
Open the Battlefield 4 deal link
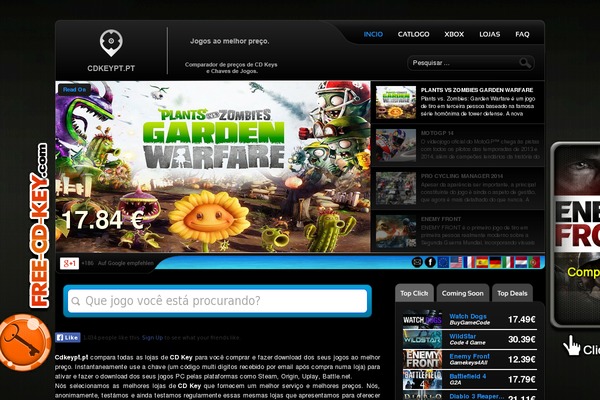click(x=468, y=376)
